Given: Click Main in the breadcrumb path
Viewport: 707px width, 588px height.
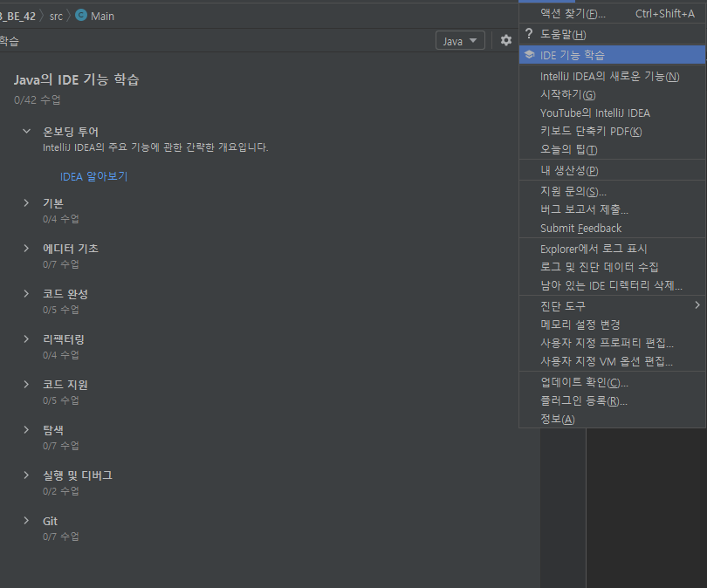Looking at the screenshot, I should point(102,17).
